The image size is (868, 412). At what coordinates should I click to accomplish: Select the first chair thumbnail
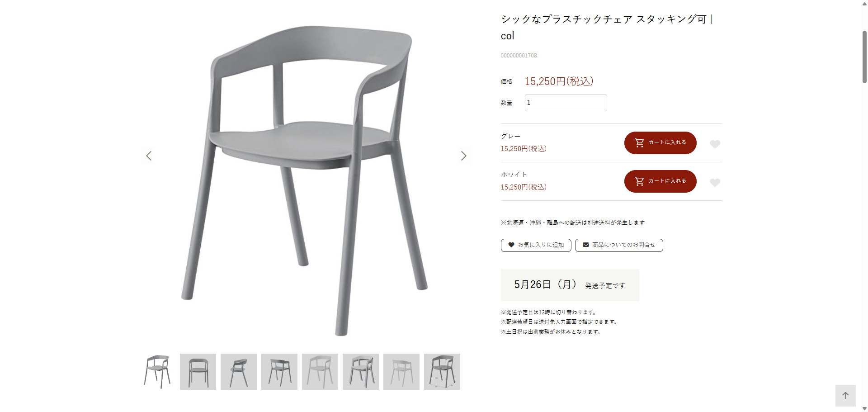tap(157, 372)
